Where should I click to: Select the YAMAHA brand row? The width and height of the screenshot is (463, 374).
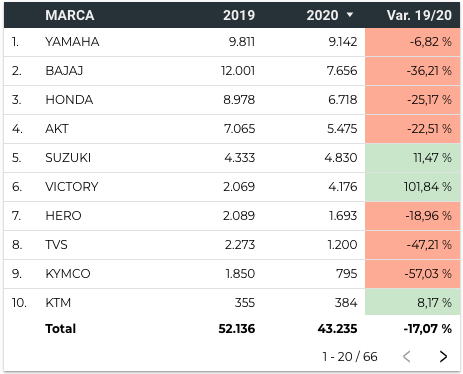[232, 42]
